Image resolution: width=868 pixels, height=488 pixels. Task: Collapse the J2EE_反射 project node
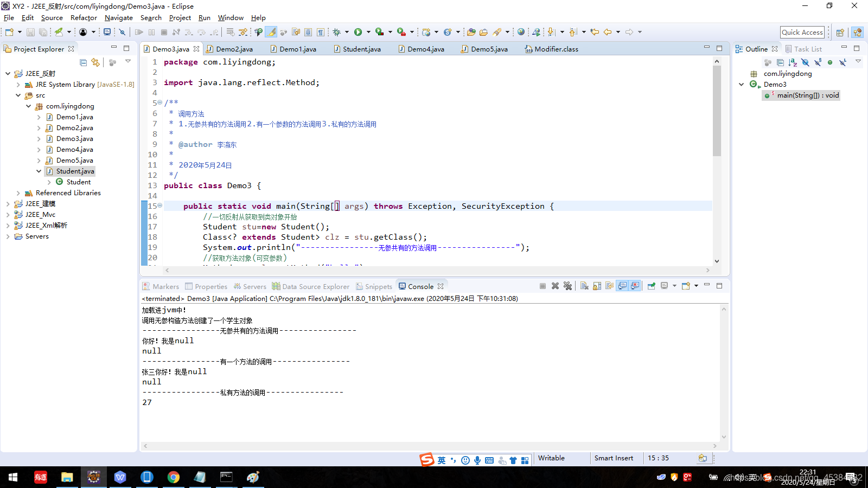click(x=8, y=73)
